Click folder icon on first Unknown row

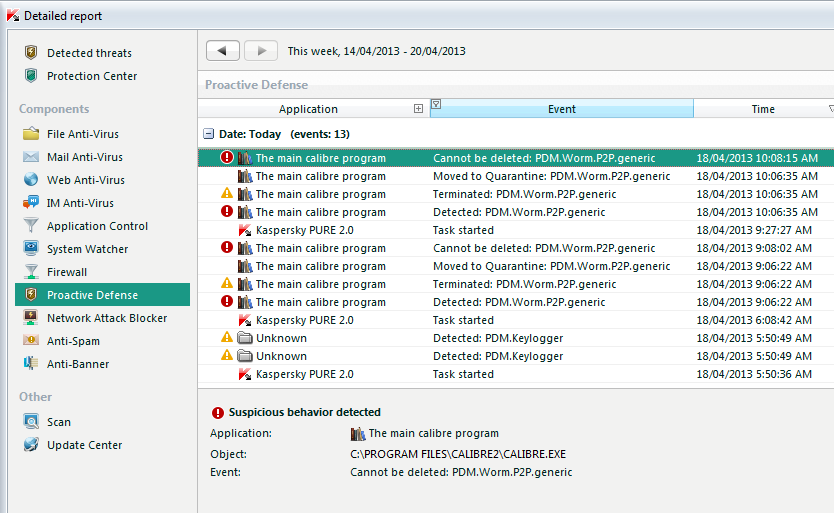(245, 338)
